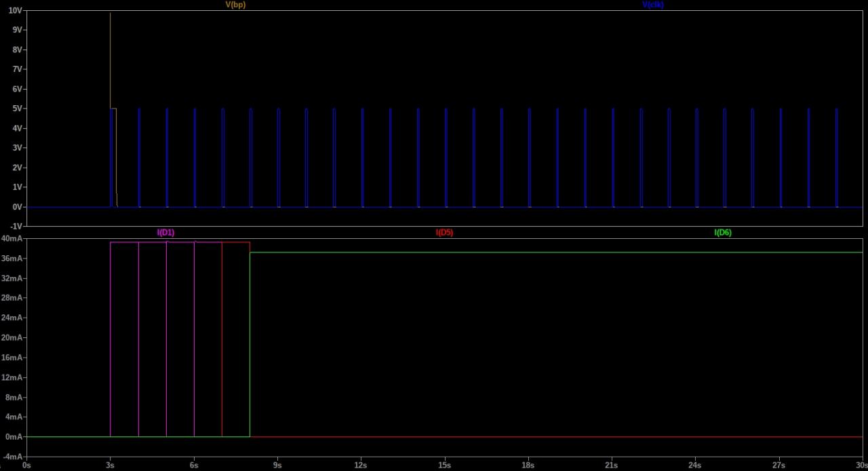The height and width of the screenshot is (471, 868).
Task: Click the 18s time axis label
Action: (528, 466)
